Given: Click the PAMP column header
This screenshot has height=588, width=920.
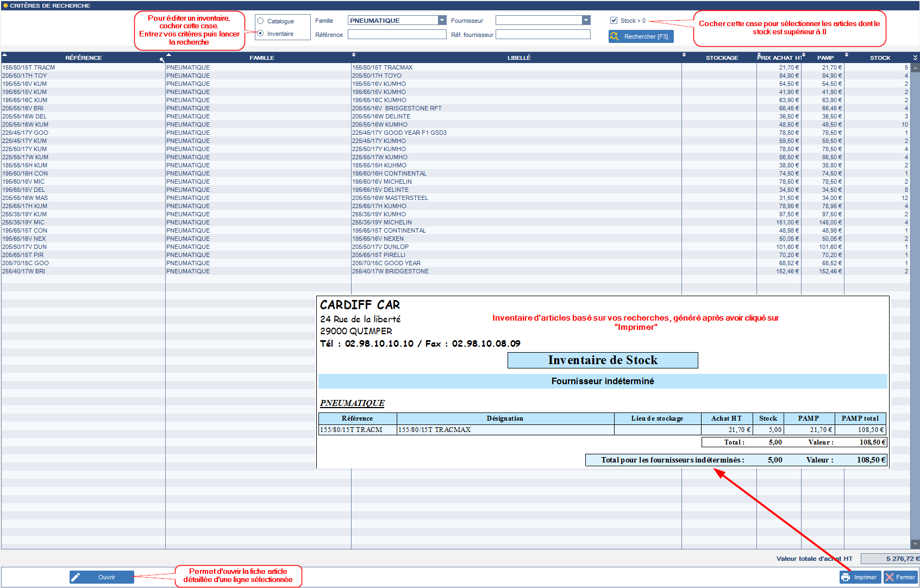Looking at the screenshot, I should pos(825,58).
